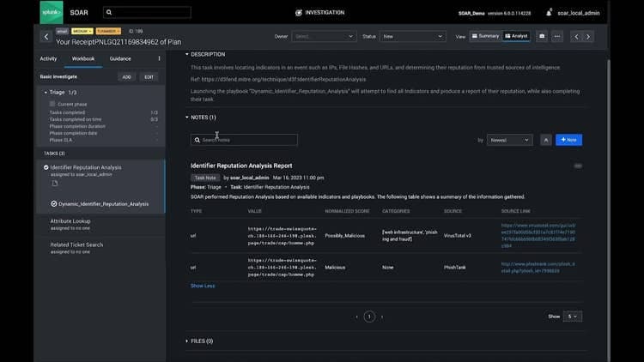Click the collapse notes arrow button next to Note

tap(545, 140)
